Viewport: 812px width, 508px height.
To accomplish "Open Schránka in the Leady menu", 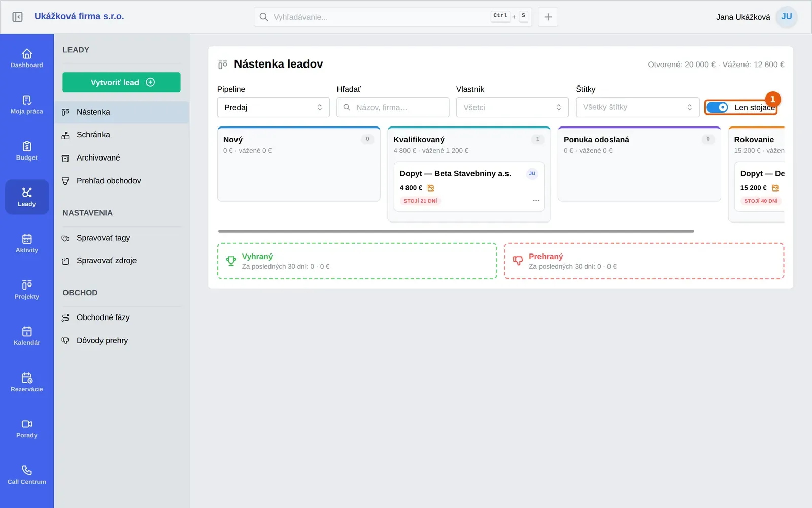I will 122,135.
